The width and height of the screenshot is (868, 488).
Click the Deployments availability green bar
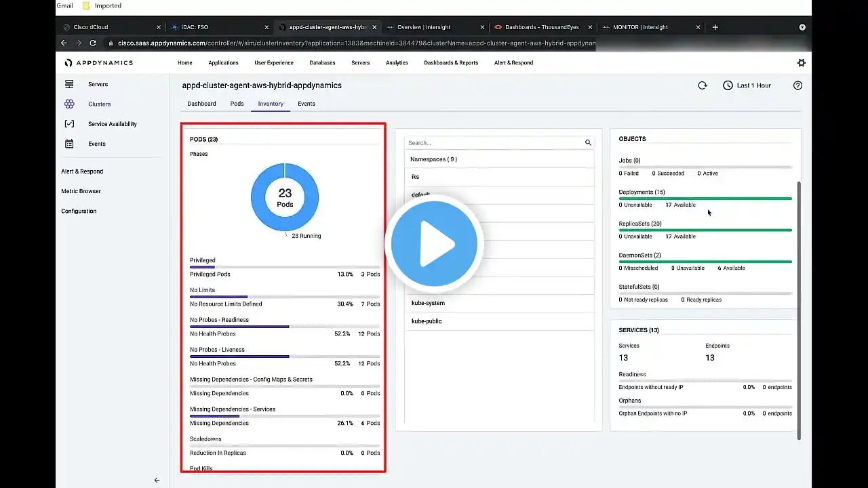705,199
